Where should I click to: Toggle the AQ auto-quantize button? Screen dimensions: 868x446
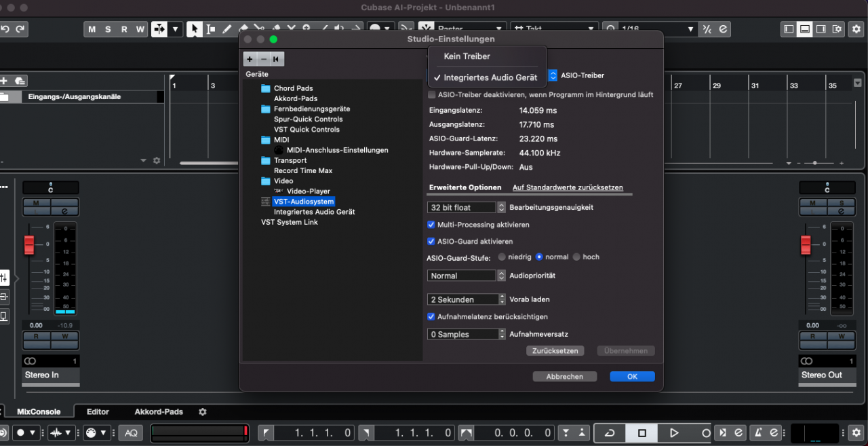(x=131, y=432)
